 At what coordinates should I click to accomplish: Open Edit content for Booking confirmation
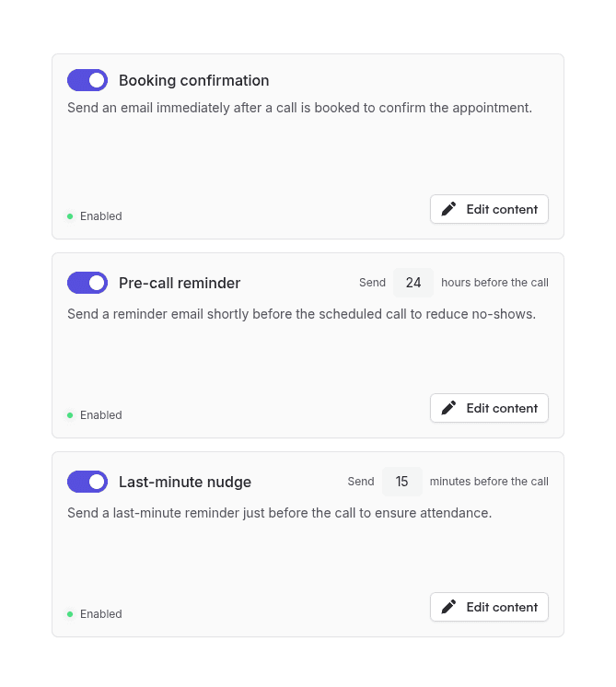point(489,209)
